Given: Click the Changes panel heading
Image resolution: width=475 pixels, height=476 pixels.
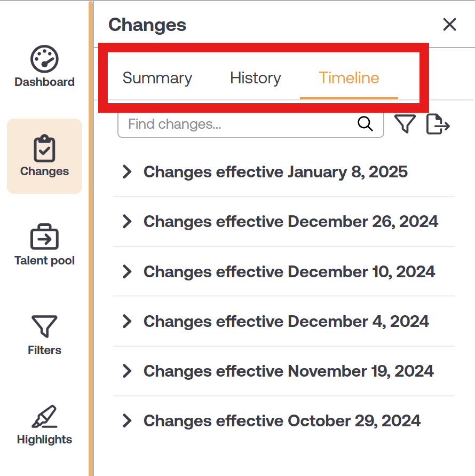Looking at the screenshot, I should 147,25.
